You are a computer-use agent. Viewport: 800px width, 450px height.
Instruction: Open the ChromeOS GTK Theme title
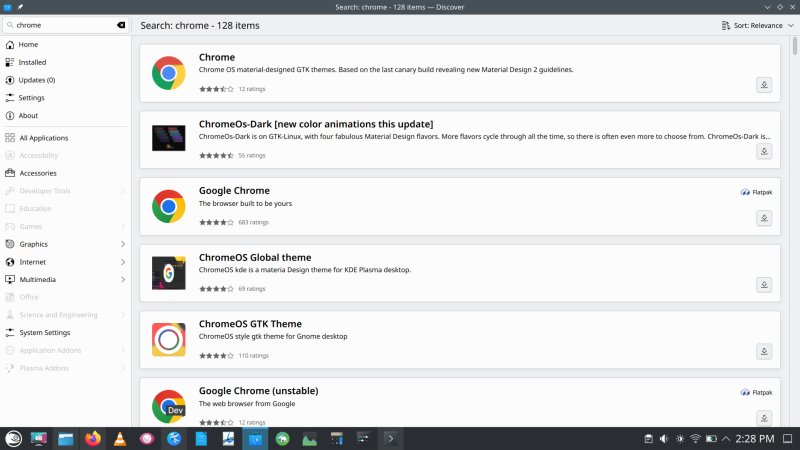click(250, 323)
